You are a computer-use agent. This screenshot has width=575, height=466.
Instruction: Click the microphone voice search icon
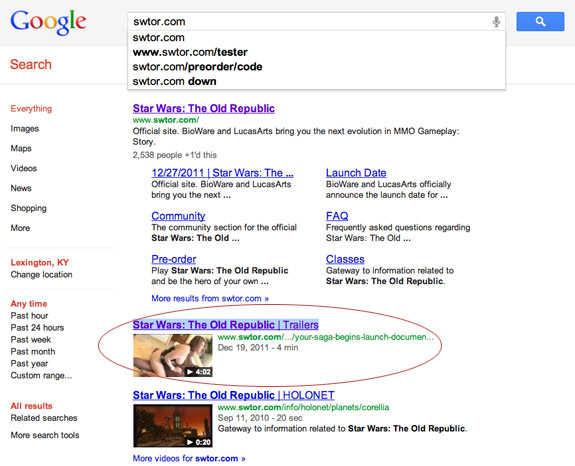click(496, 22)
